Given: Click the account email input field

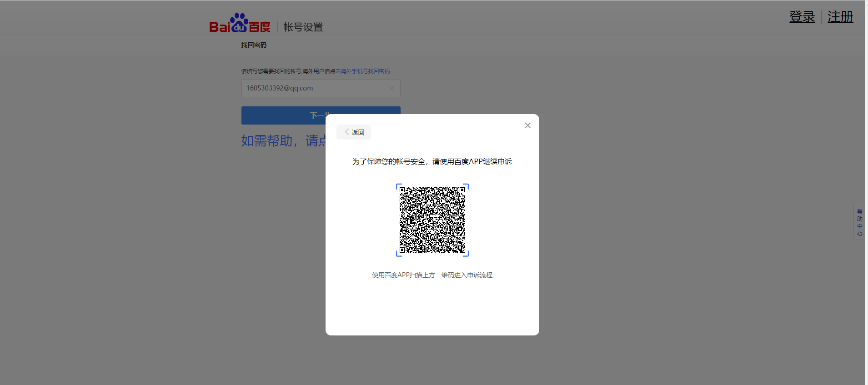Looking at the screenshot, I should coord(321,88).
